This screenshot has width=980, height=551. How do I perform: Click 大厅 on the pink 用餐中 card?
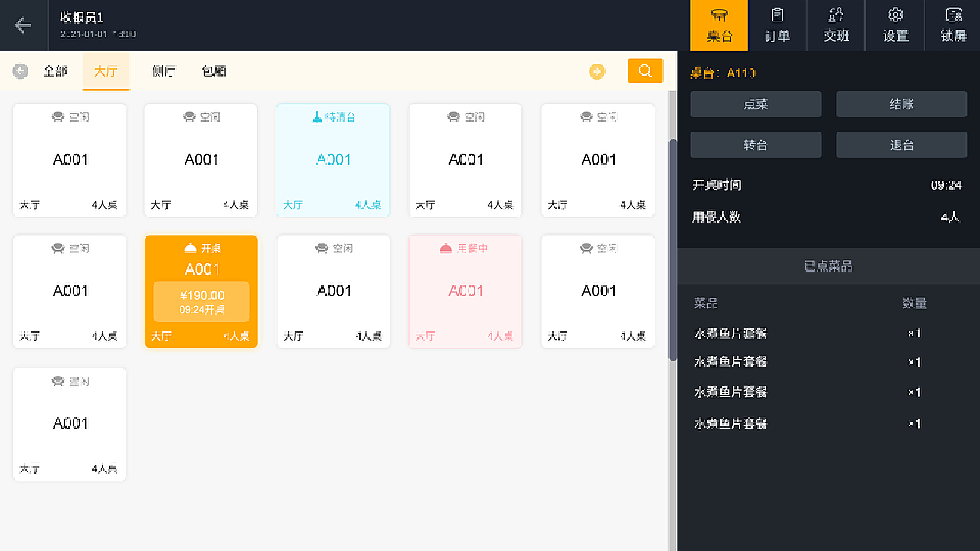(425, 336)
